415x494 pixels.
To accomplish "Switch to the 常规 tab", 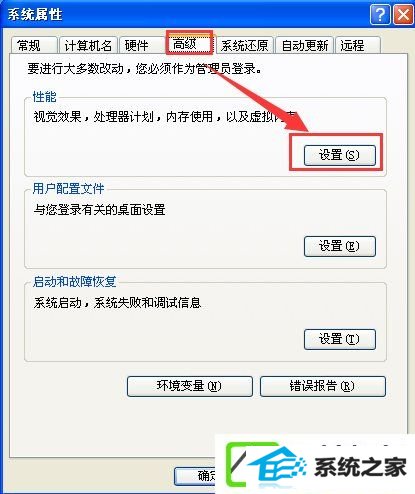I will coord(34,45).
